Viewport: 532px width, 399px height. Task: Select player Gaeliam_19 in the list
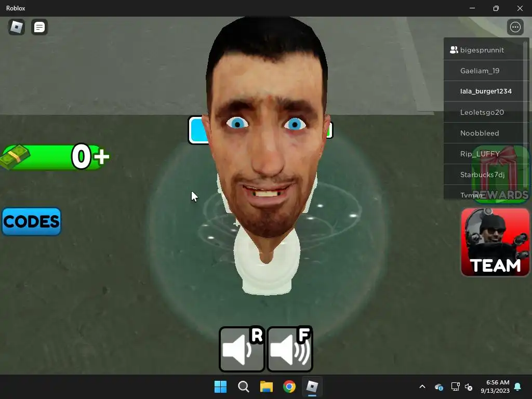484,71
